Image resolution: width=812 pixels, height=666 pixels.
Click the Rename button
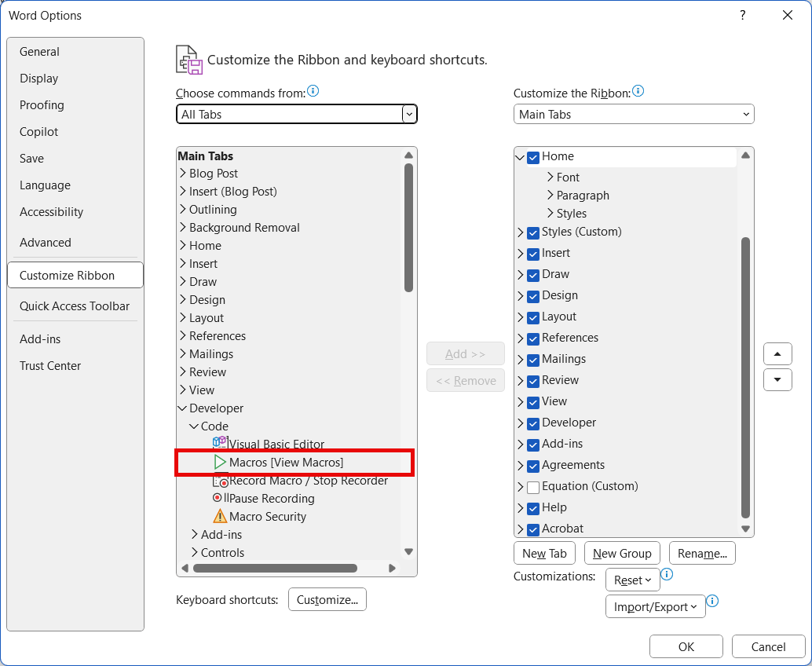[702, 553]
